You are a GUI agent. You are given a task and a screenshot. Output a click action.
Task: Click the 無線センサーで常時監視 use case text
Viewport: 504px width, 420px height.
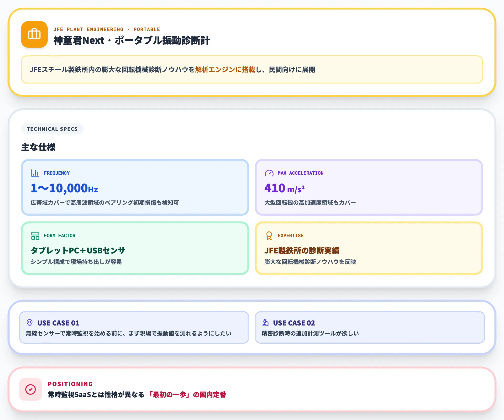tap(129, 333)
